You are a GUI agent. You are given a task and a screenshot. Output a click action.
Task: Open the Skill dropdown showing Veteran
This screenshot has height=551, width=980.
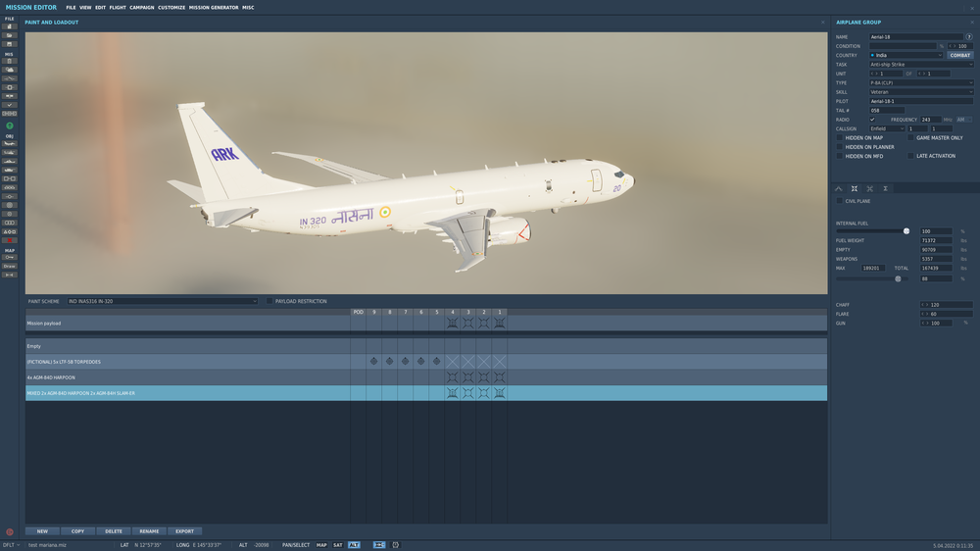coord(921,92)
